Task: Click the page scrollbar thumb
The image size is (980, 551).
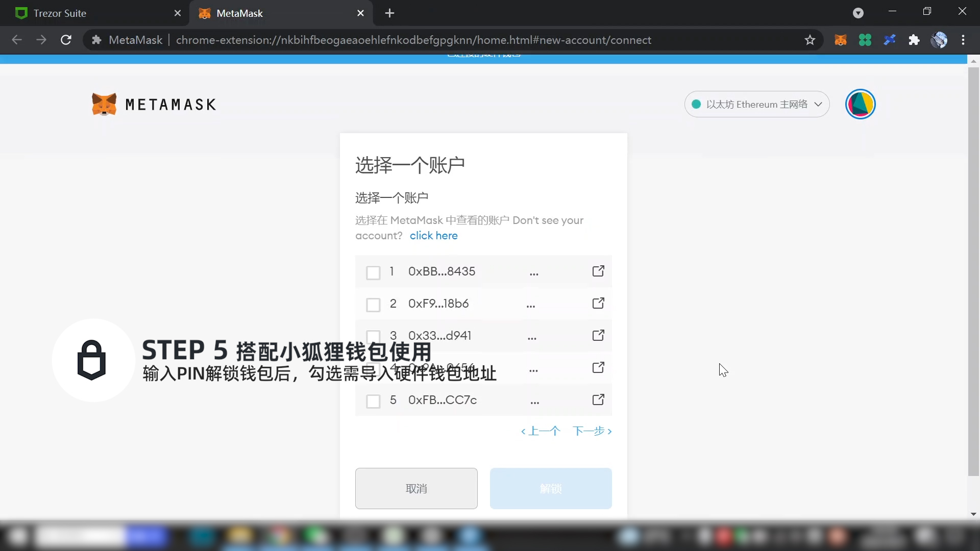Action: 973,271
